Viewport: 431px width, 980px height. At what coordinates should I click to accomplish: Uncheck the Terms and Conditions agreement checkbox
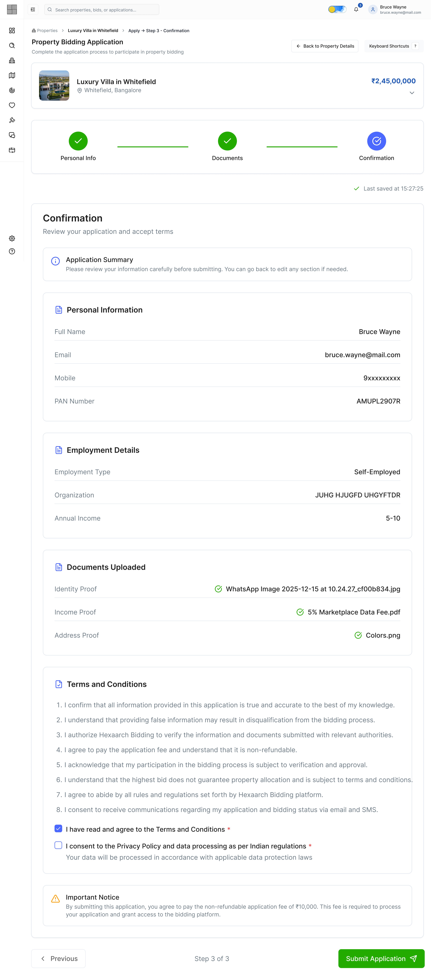click(x=58, y=829)
